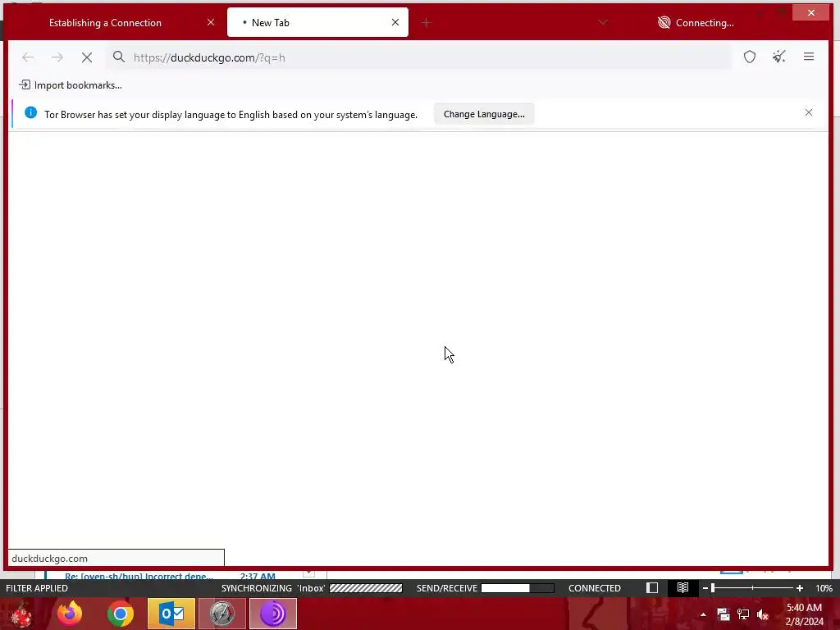Open the list all tabs dropdown

[x=603, y=22]
